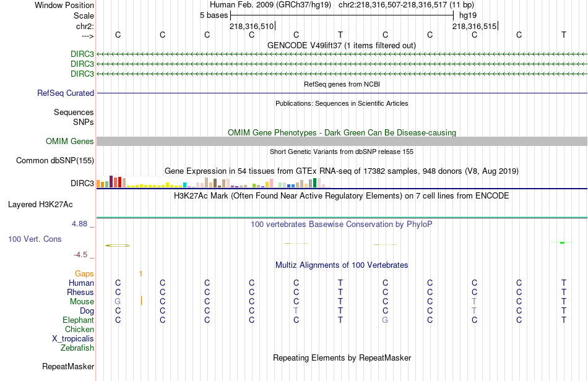Click the 4.88 upper PhyloP axis value
Viewport: 588px width, 381px height.
79,224
